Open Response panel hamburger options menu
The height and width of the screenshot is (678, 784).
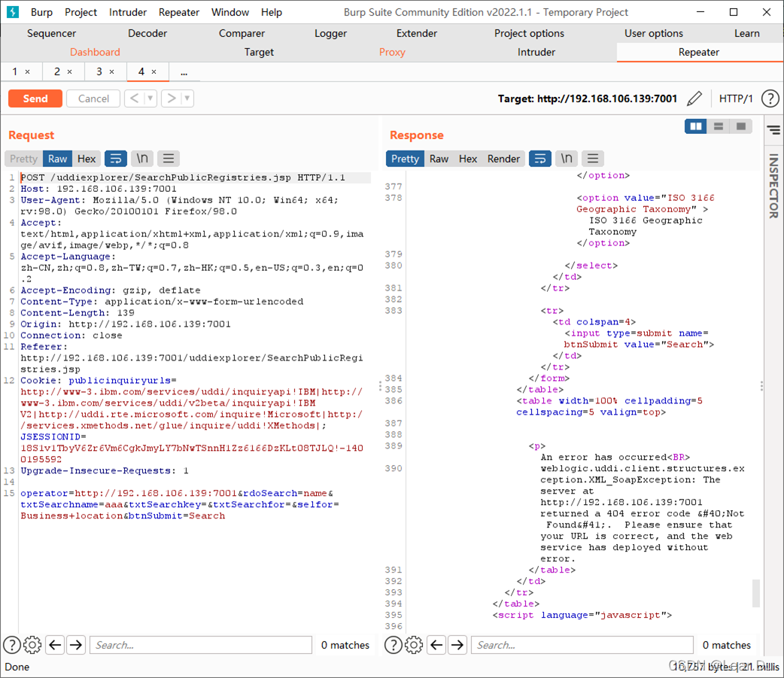(593, 159)
